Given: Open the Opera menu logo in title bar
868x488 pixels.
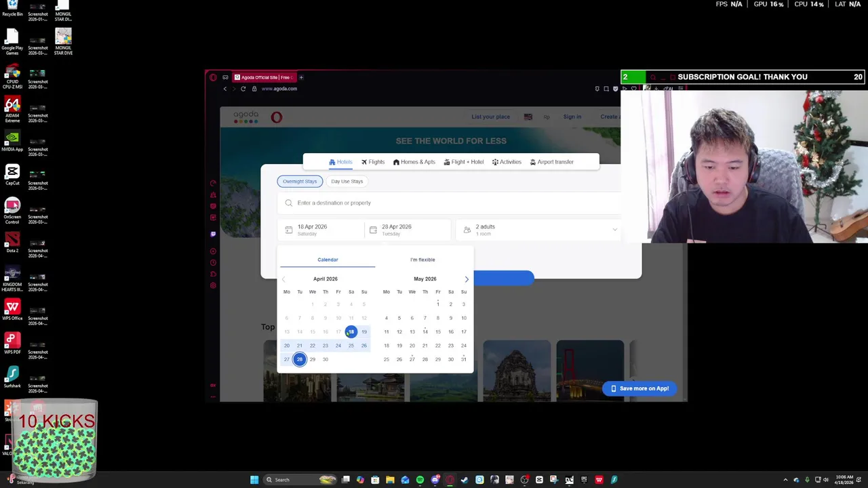Looking at the screenshot, I should point(213,77).
